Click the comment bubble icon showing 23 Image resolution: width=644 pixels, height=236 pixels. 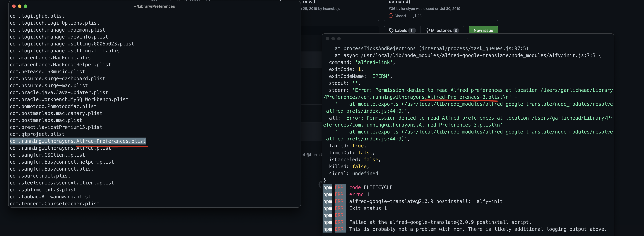(414, 16)
